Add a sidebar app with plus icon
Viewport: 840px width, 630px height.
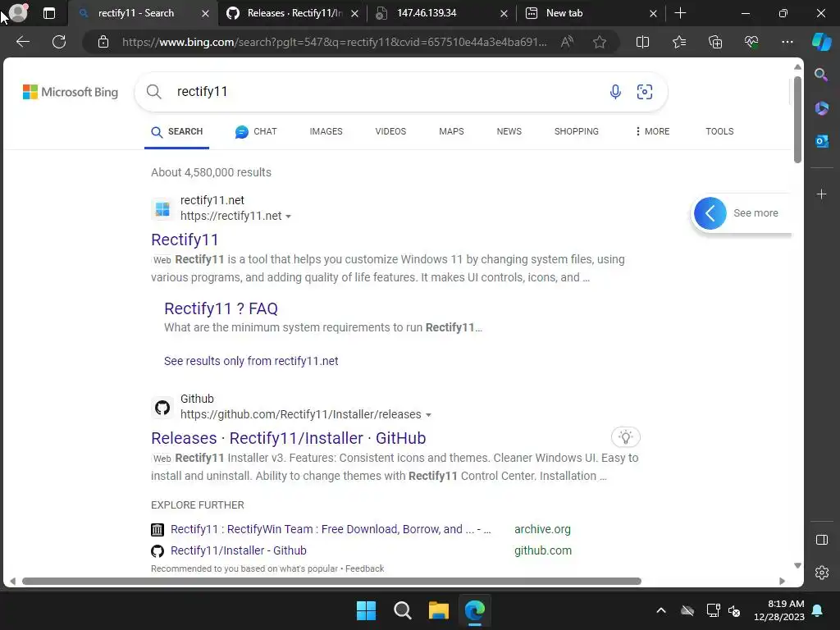pyautogui.click(x=821, y=194)
